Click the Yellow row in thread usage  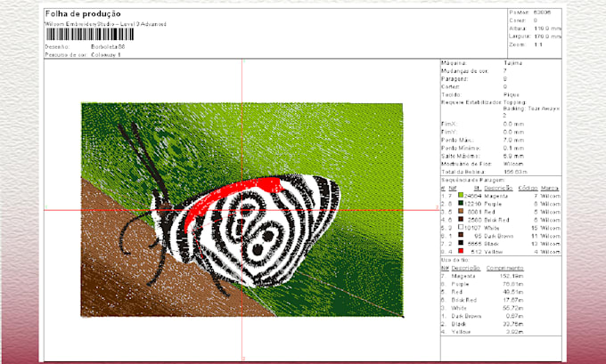482,332
